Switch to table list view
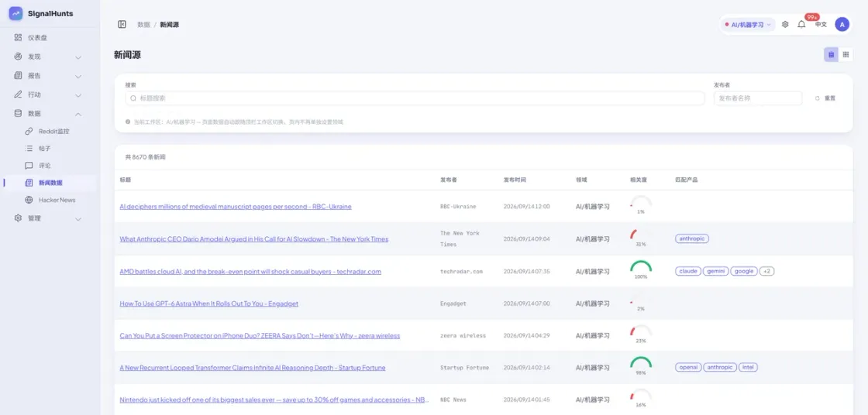This screenshot has height=415, width=868. tap(831, 54)
